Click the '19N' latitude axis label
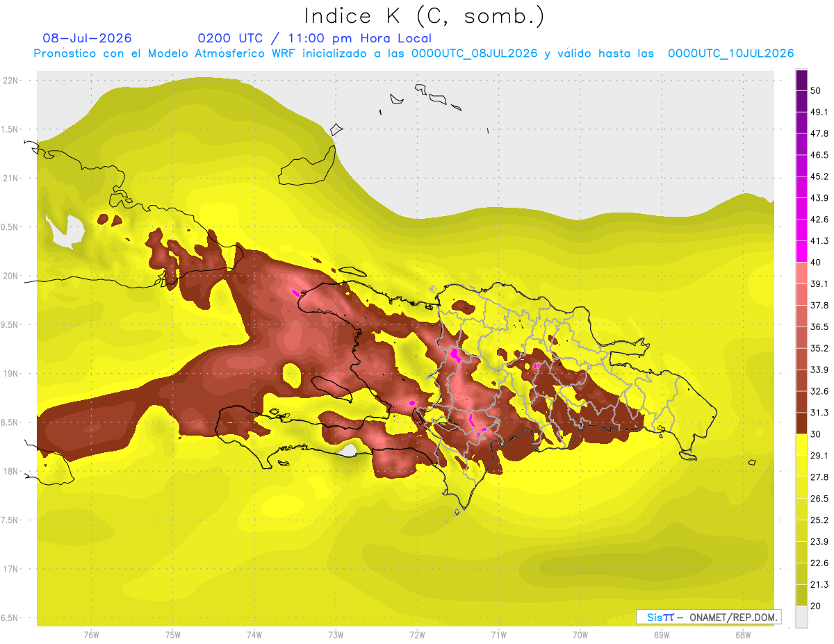Screen dimensions: 834x644 tap(11, 374)
